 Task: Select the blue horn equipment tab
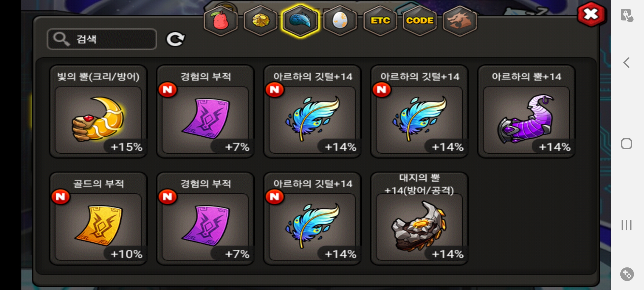300,21
